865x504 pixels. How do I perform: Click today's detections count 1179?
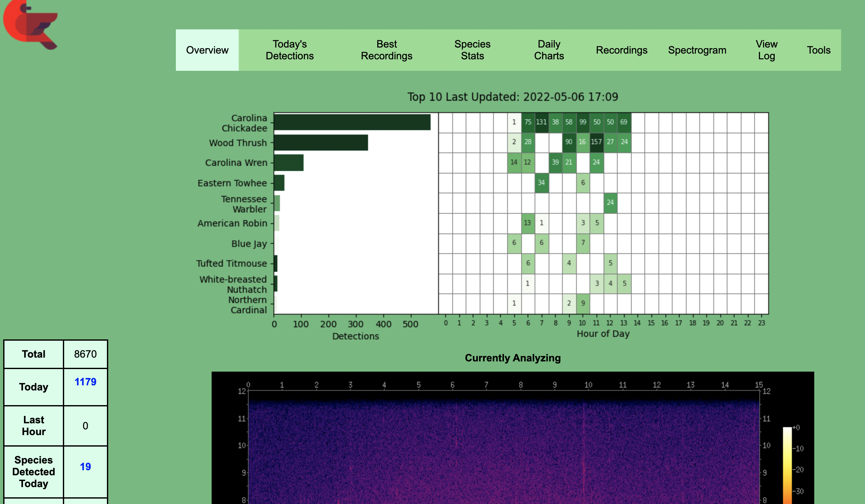(86, 382)
